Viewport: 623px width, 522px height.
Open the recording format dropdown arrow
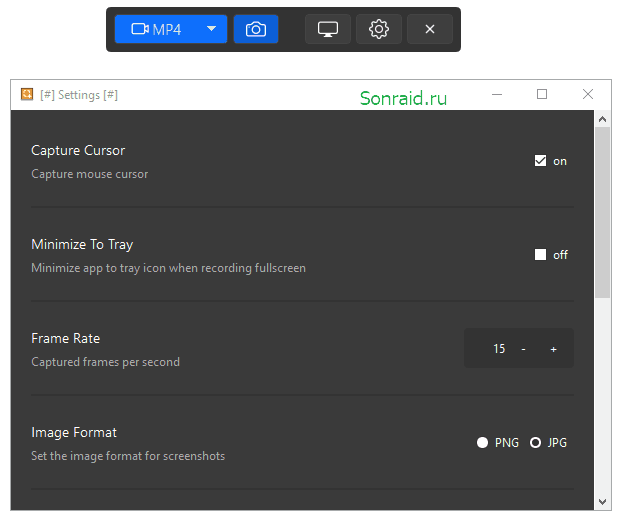(x=211, y=29)
